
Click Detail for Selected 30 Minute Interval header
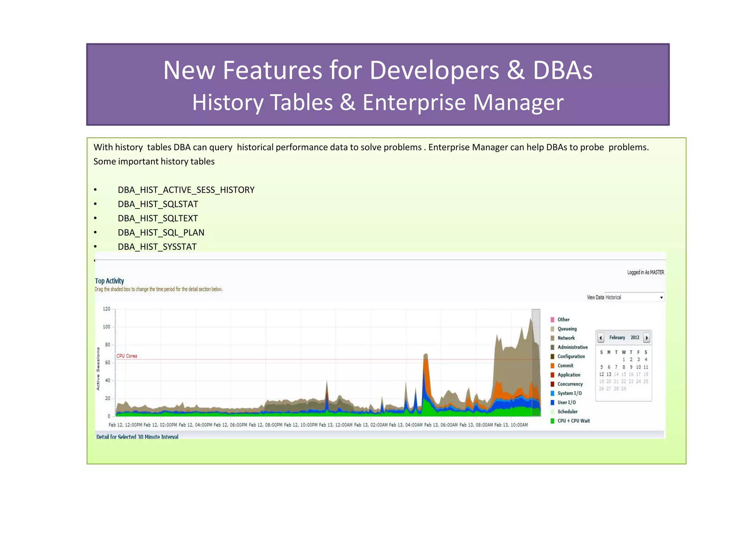click(x=137, y=437)
